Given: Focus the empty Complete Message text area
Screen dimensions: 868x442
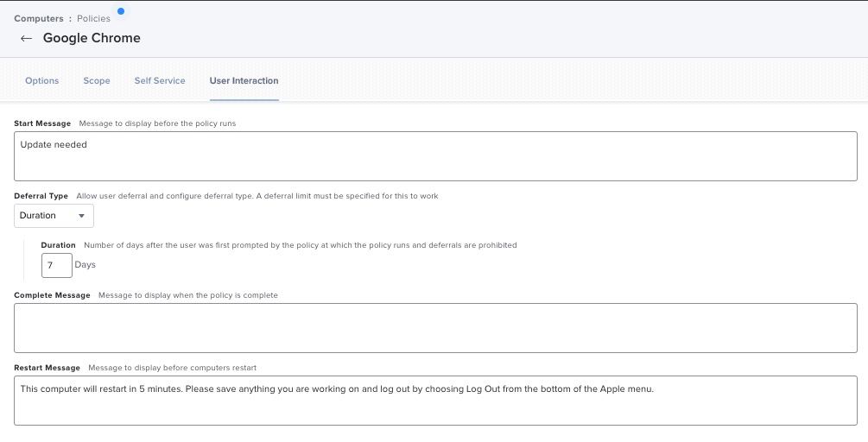Looking at the screenshot, I should tap(435, 328).
